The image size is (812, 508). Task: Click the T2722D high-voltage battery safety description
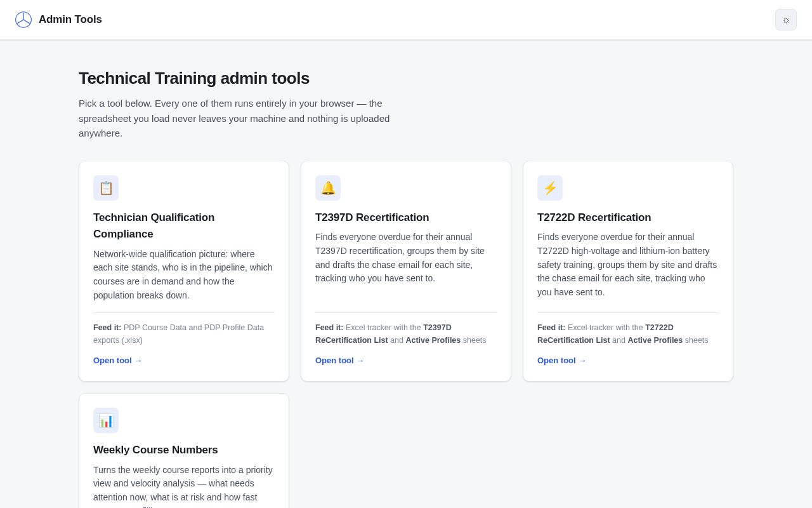click(x=627, y=265)
